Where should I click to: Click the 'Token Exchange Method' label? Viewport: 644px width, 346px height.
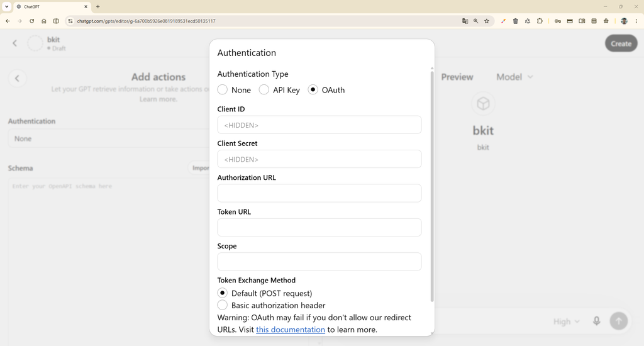(257, 280)
